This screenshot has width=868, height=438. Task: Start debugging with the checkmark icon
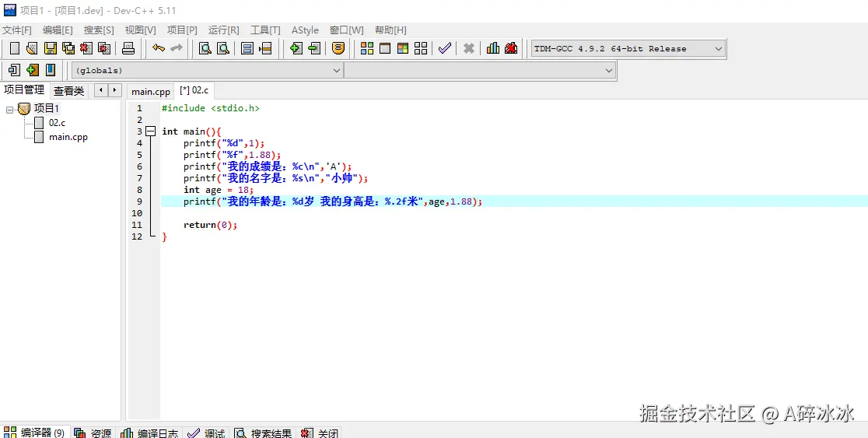pyautogui.click(x=445, y=48)
